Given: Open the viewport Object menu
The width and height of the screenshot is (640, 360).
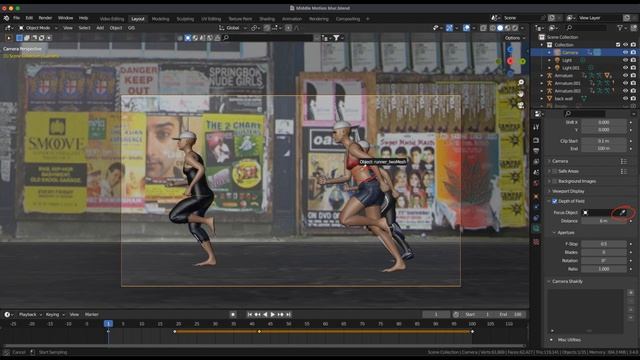Looking at the screenshot, I should [116, 28].
